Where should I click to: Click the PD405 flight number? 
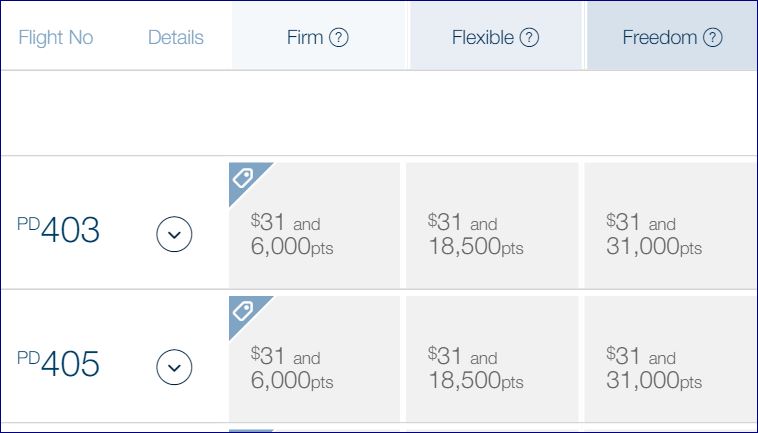coord(59,365)
